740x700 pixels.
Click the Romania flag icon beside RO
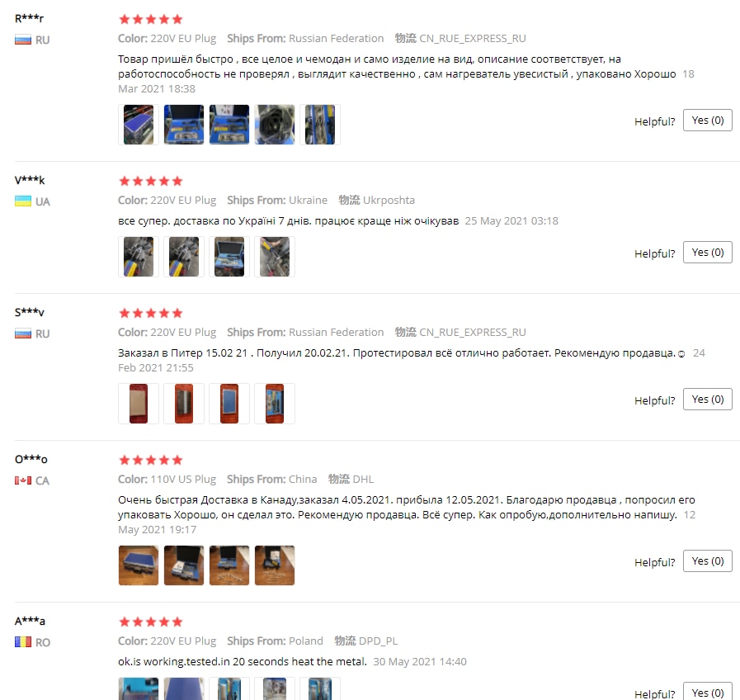pos(22,642)
